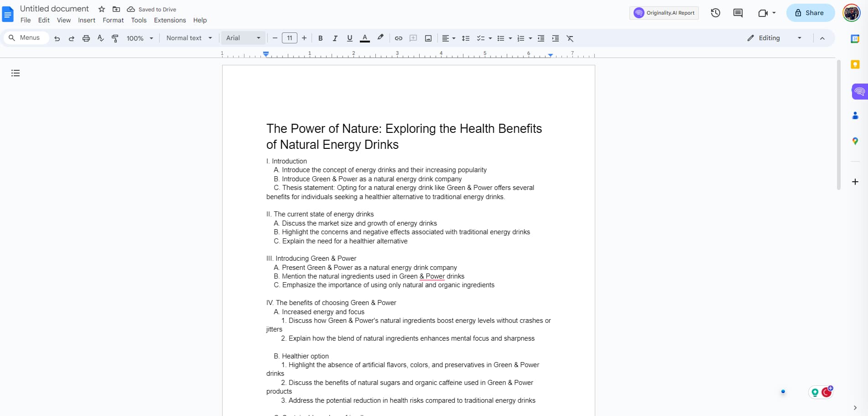The width and height of the screenshot is (868, 416).
Task: Show the document outline
Action: click(15, 73)
